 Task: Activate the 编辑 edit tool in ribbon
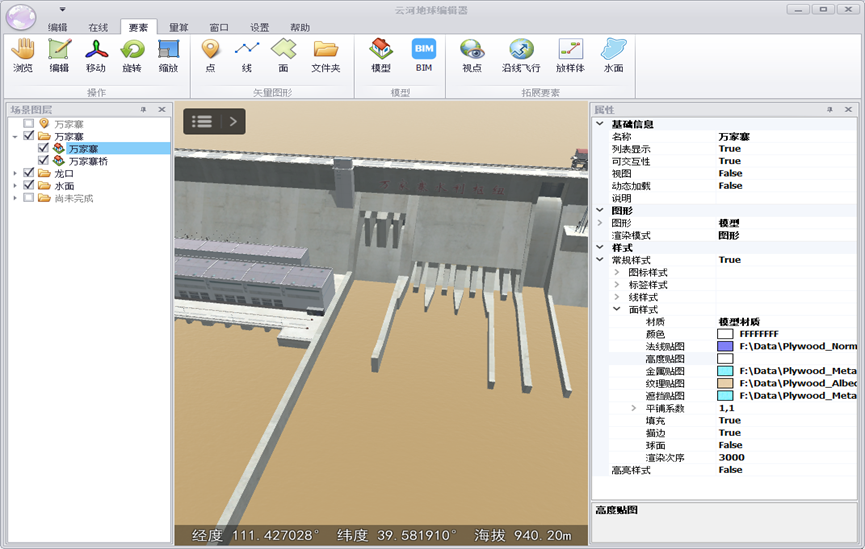click(x=59, y=56)
